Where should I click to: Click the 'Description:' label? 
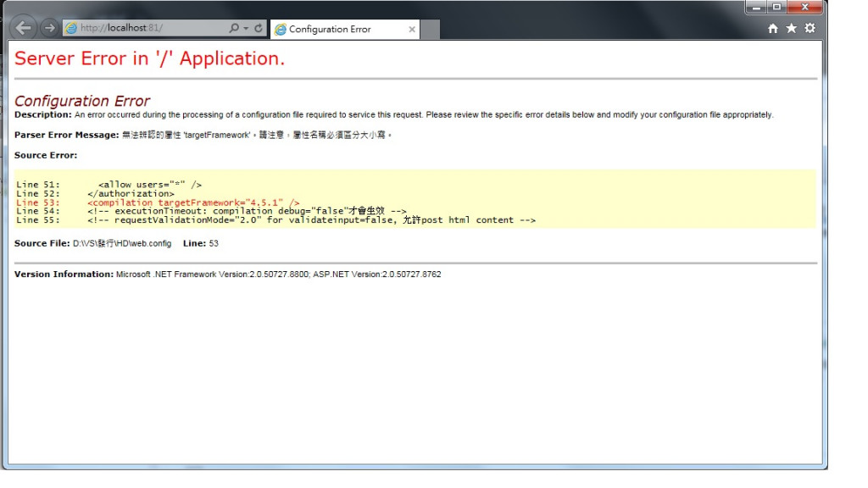[43, 114]
